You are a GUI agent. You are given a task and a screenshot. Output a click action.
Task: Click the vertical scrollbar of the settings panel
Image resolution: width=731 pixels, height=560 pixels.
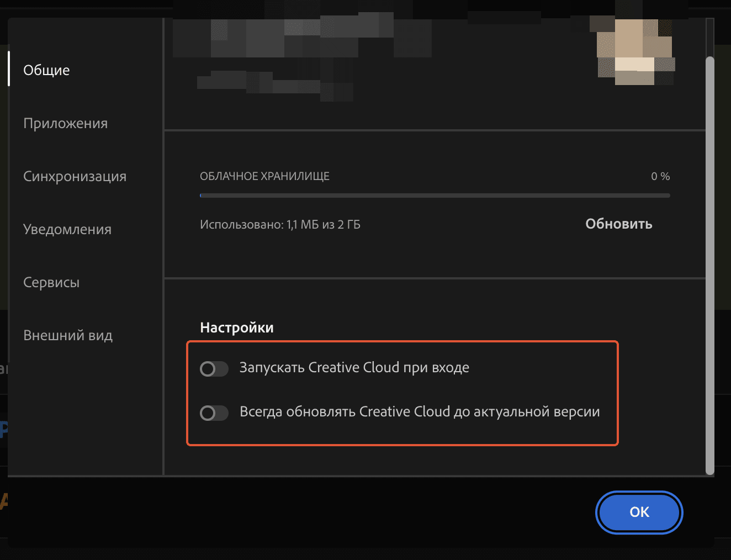click(710, 265)
